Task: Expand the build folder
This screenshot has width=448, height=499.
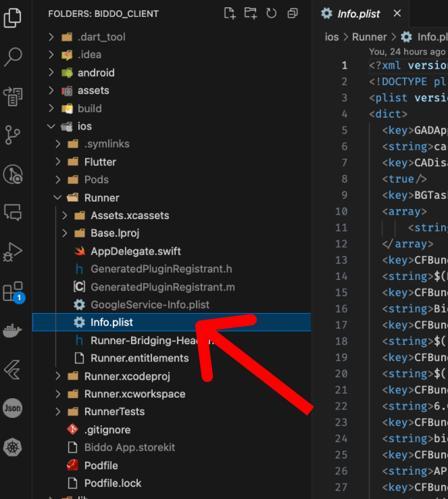Action: click(51, 109)
